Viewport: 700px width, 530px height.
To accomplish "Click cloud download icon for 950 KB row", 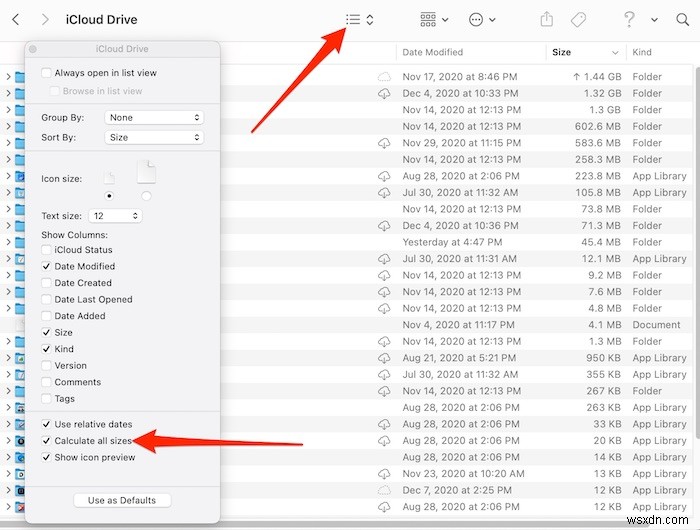I will point(384,358).
